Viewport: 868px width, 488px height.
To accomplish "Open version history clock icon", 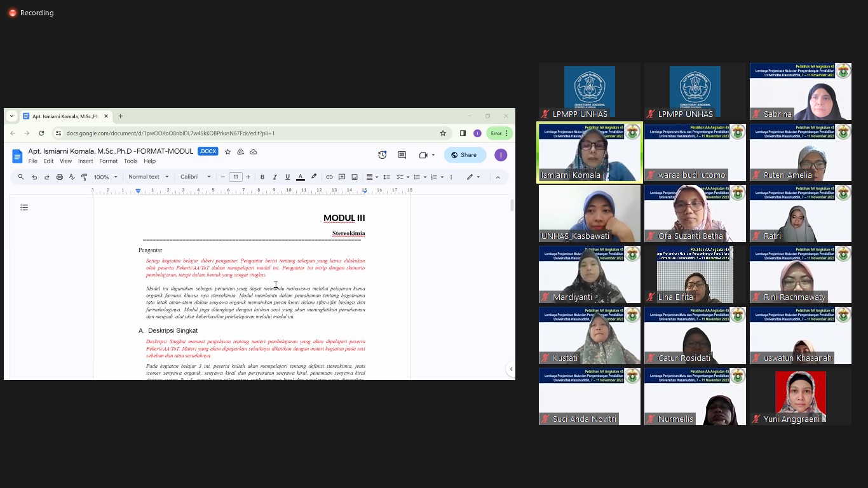I will [382, 155].
